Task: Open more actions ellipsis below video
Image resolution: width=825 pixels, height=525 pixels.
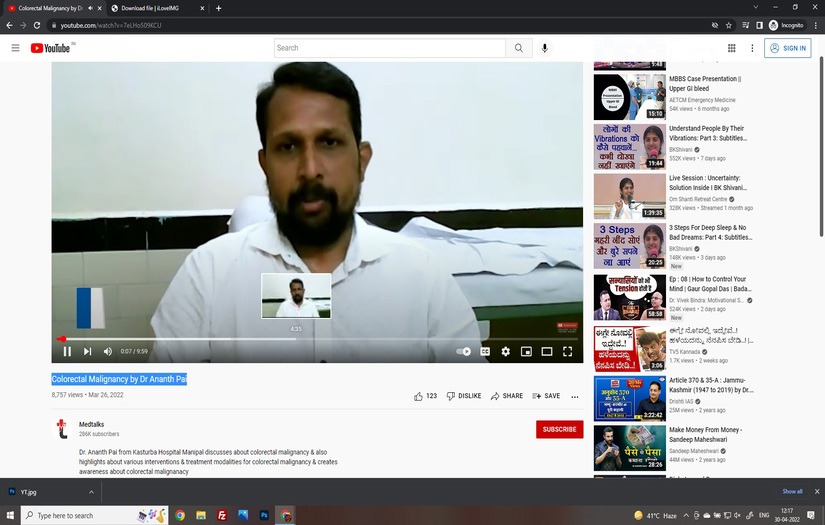Action: coord(575,397)
